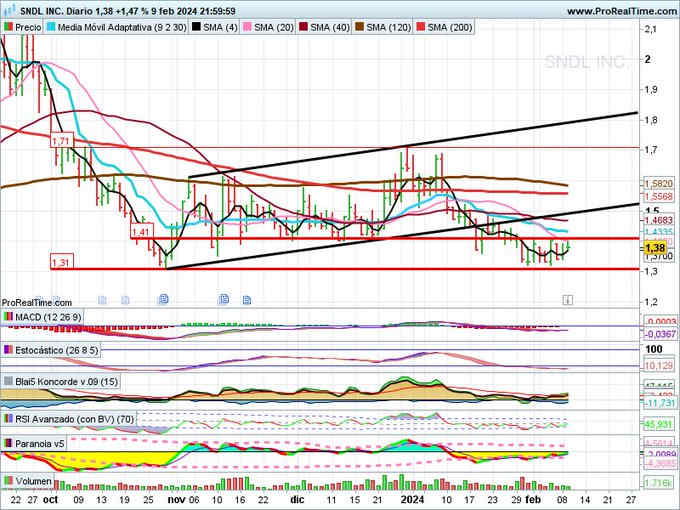This screenshot has width=680, height=510.
Task: Click the 1,5820 SMA value tag
Action: pos(658,184)
